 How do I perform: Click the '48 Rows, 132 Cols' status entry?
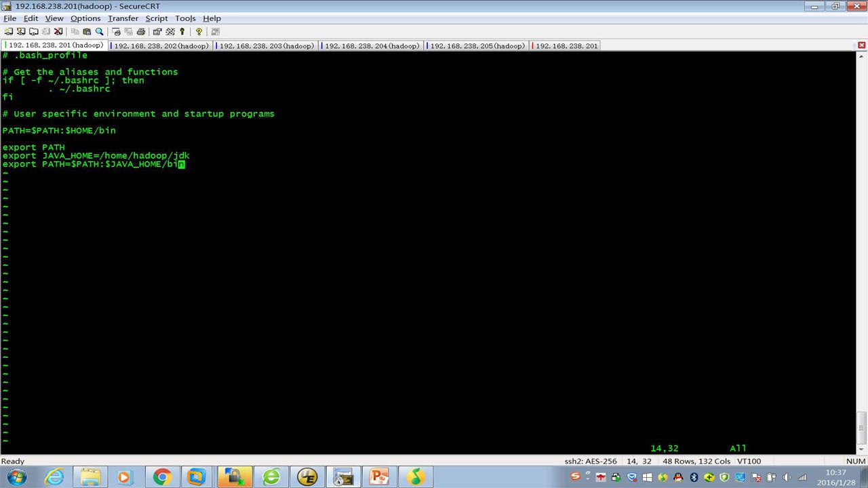[x=696, y=462]
